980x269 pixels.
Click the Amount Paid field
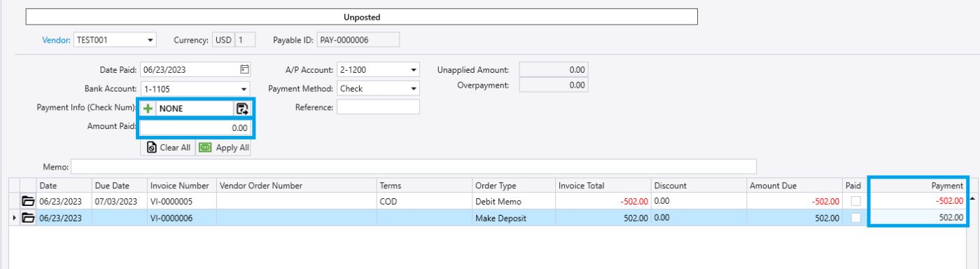[195, 128]
